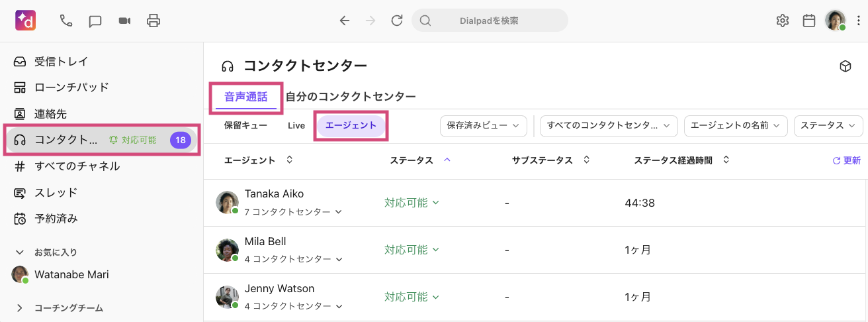Click the 更新 refresh link
868x322 pixels.
[x=846, y=161]
